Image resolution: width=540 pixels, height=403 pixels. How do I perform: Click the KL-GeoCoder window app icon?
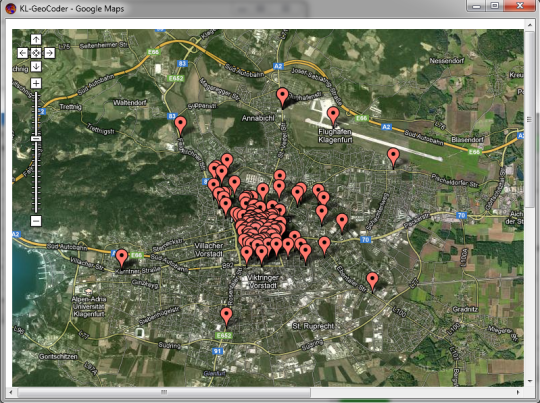coord(11,8)
